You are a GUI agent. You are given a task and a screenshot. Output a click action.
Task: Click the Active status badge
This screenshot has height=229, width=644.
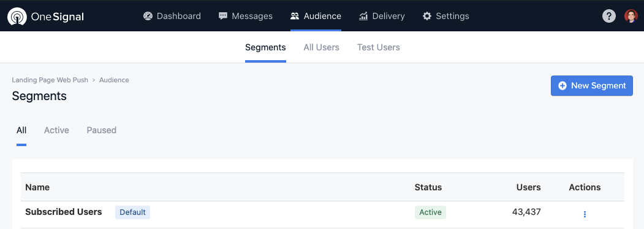[x=430, y=212]
